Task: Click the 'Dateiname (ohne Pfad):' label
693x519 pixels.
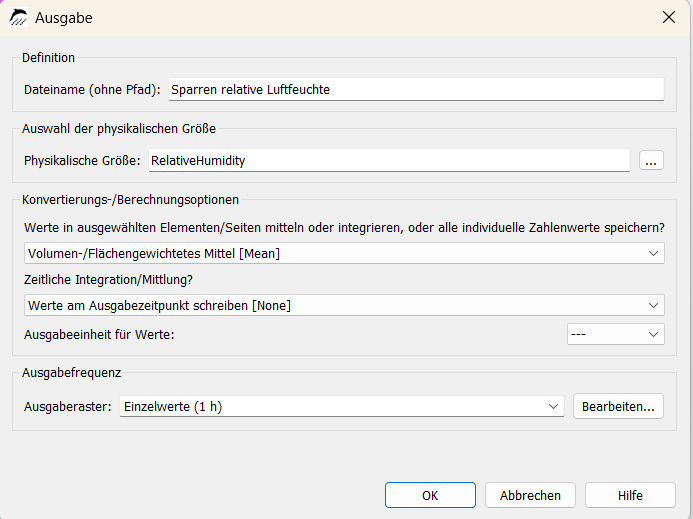Action: [x=92, y=90]
